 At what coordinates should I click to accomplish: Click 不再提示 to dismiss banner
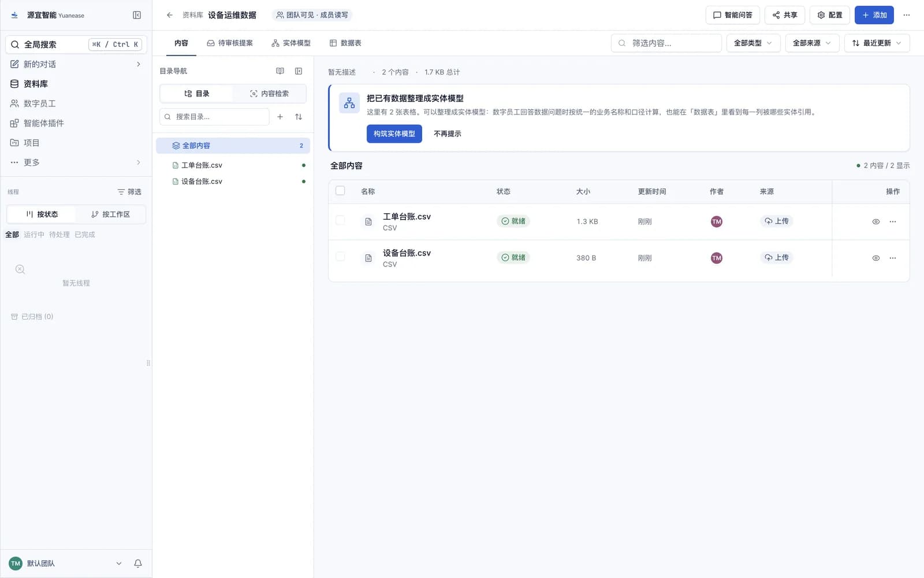(448, 134)
